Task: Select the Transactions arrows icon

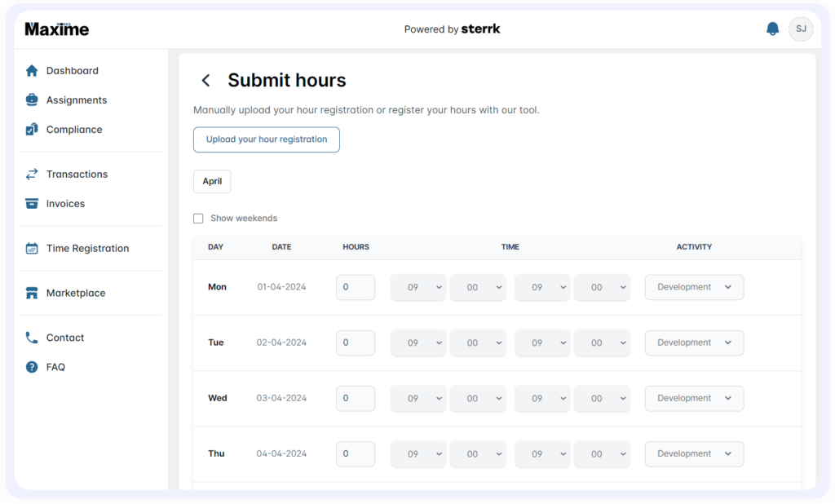Action: click(x=32, y=175)
